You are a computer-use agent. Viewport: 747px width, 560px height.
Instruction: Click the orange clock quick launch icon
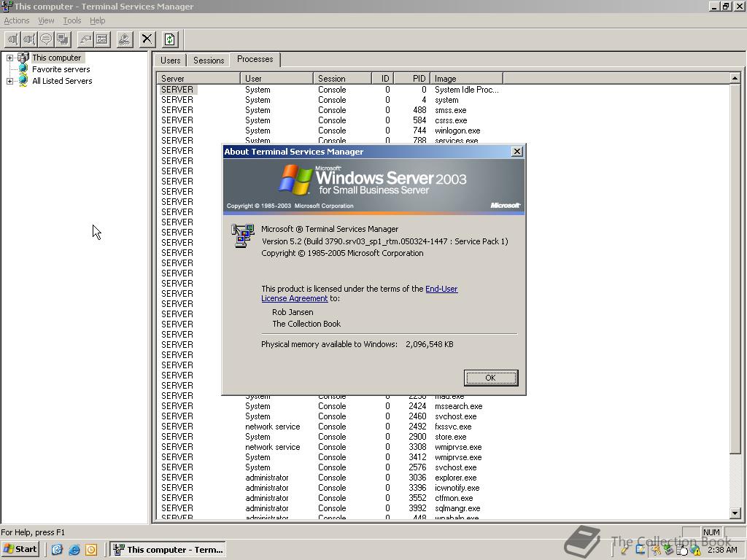pos(91,550)
